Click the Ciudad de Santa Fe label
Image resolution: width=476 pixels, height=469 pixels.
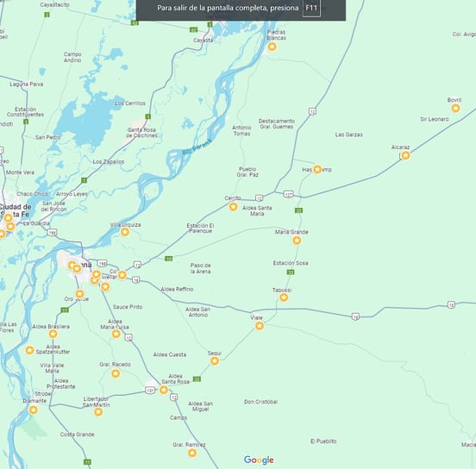coord(16,210)
